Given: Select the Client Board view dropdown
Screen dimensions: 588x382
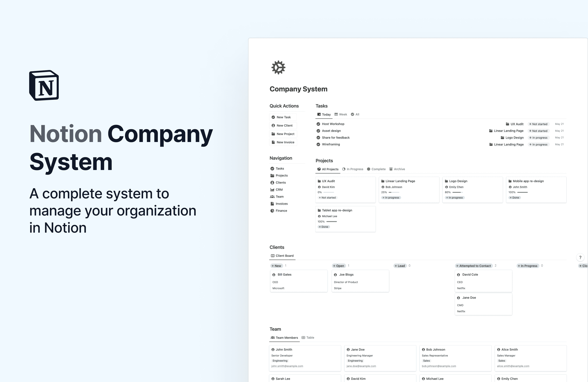Looking at the screenshot, I should [x=282, y=256].
